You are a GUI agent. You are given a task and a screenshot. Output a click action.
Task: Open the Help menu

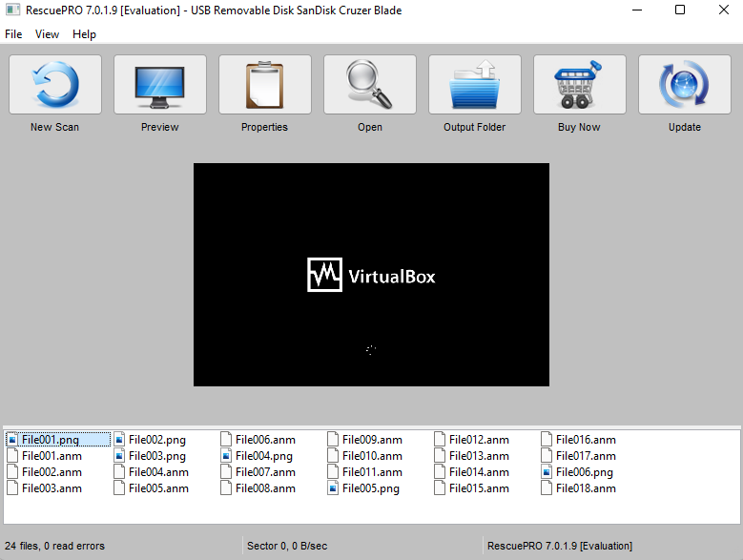point(84,34)
